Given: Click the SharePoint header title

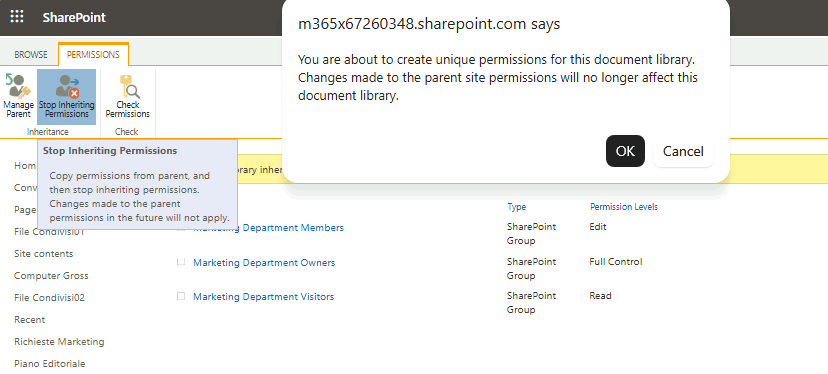Looking at the screenshot, I should [74, 17].
